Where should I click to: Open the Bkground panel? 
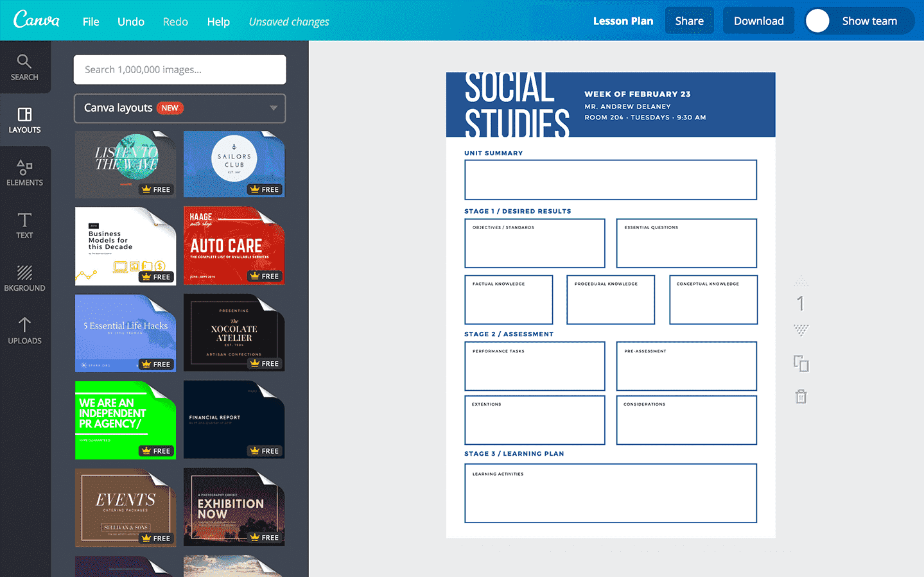tap(25, 278)
